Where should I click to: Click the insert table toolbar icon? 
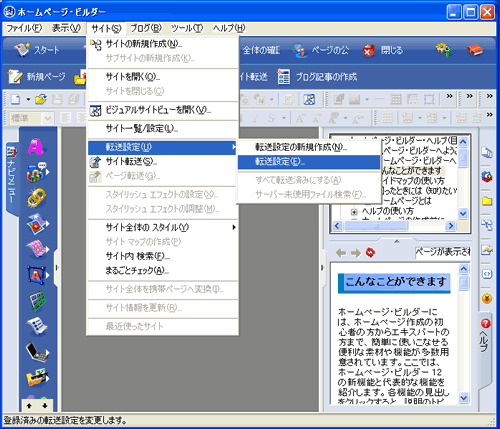pyautogui.click(x=396, y=99)
